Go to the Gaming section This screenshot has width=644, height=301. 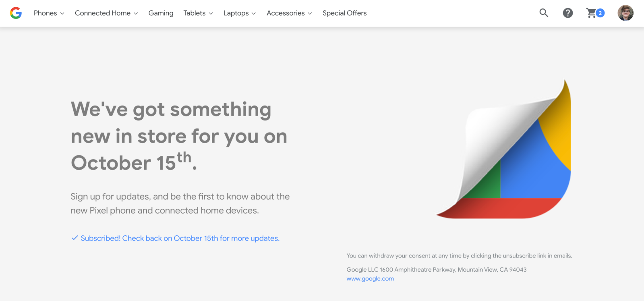tap(161, 13)
